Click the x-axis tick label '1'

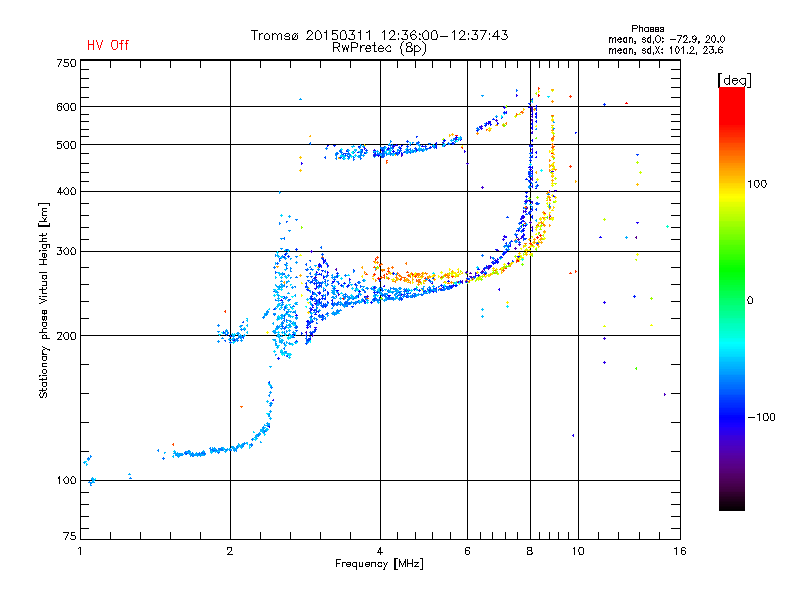[x=80, y=551]
